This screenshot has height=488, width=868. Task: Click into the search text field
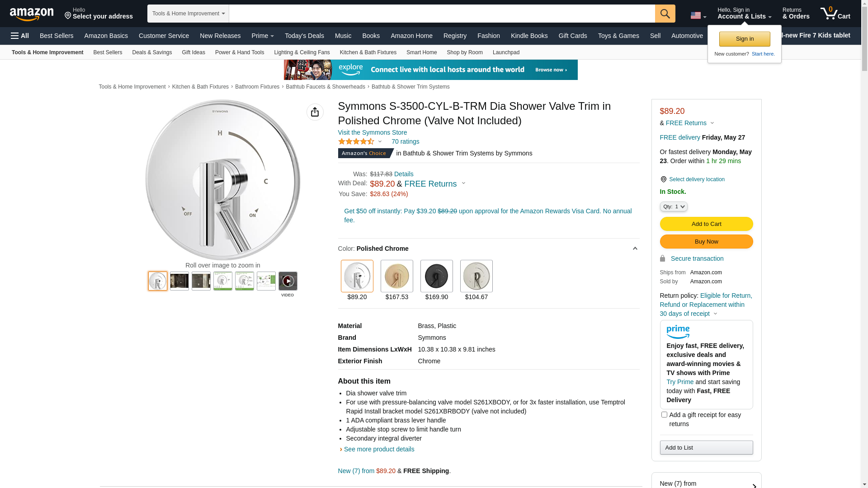pos(442,14)
